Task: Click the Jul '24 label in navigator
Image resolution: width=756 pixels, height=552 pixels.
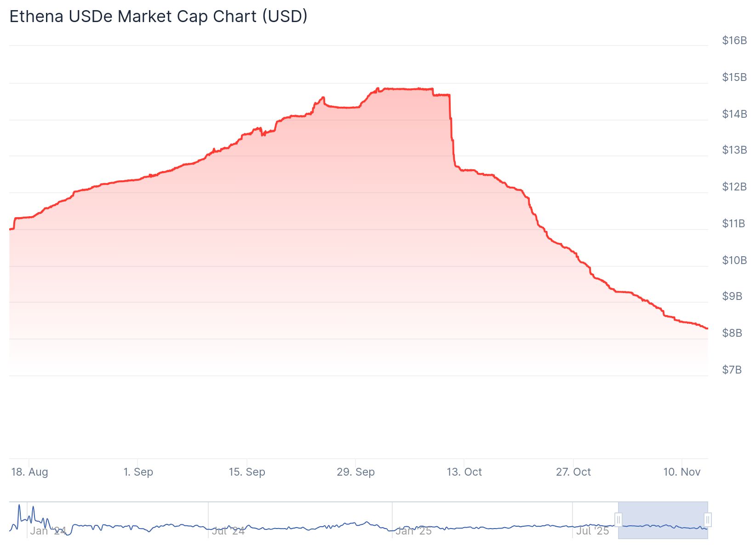Action: [x=228, y=531]
